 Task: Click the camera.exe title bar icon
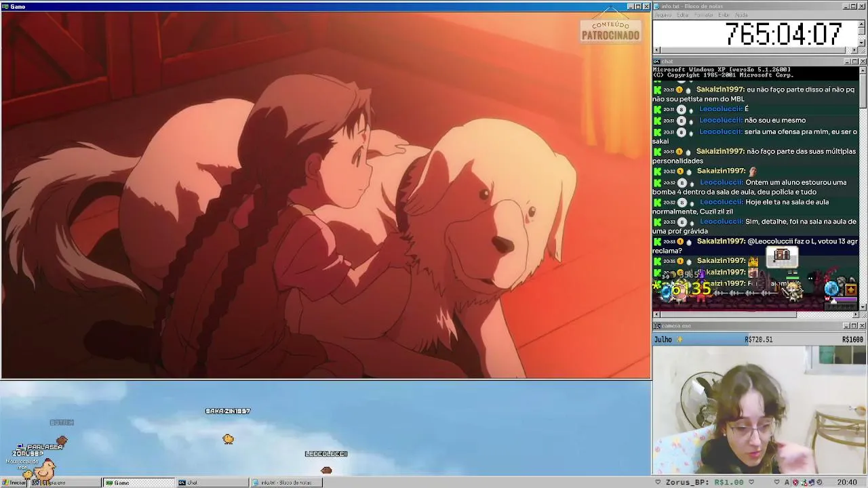click(x=657, y=326)
